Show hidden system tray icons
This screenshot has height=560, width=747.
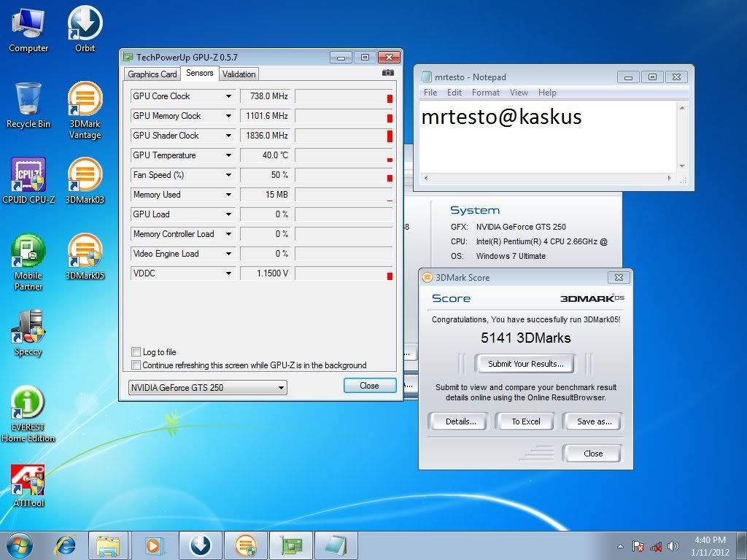tap(620, 546)
